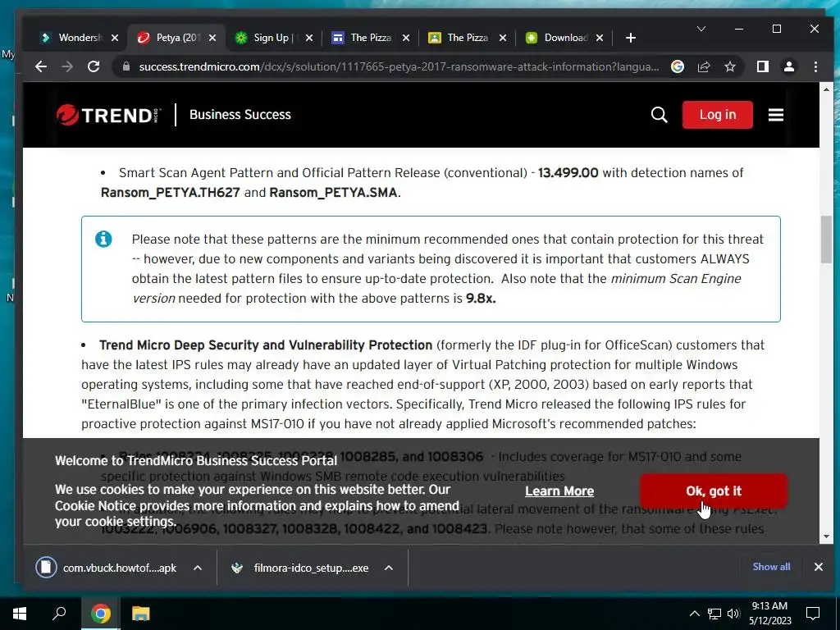Expand options for filmora-idco_setup exe download

point(389,568)
